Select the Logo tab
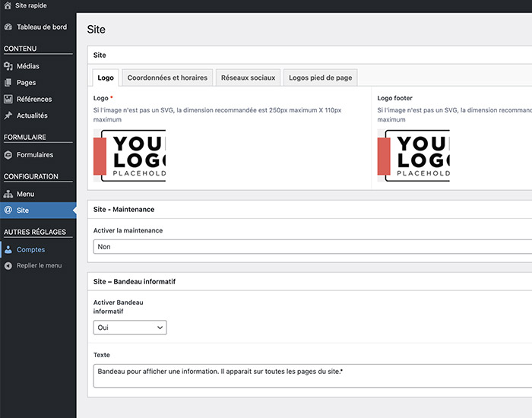The image size is (532, 418). (x=106, y=78)
